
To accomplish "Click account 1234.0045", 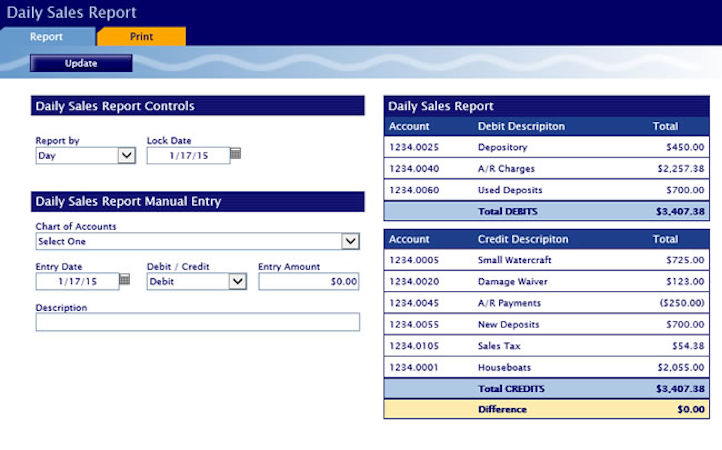I will [x=414, y=303].
